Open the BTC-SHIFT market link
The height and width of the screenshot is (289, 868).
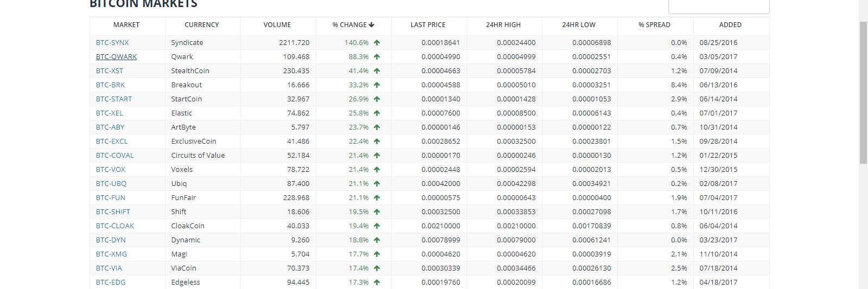click(113, 211)
